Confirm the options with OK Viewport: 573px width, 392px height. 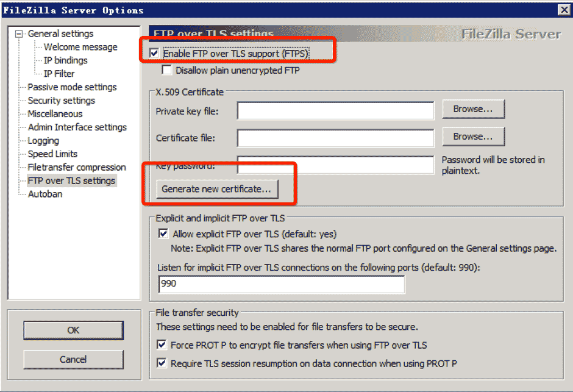(x=73, y=330)
